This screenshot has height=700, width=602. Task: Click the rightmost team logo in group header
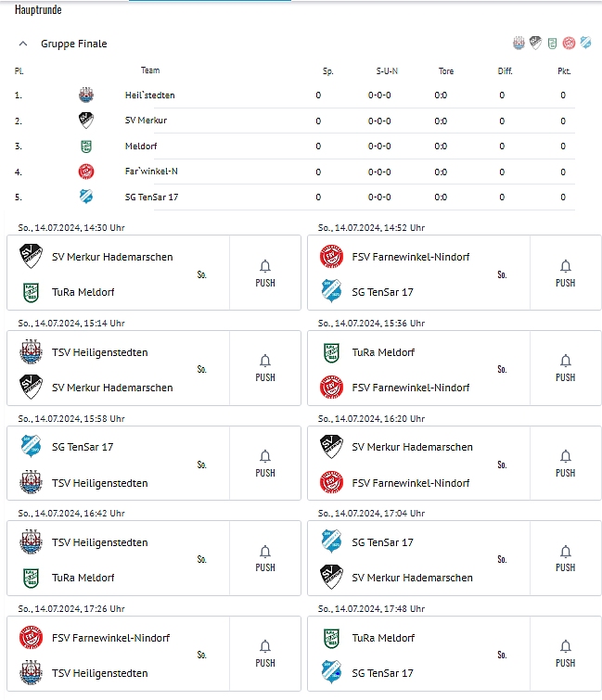(x=584, y=43)
